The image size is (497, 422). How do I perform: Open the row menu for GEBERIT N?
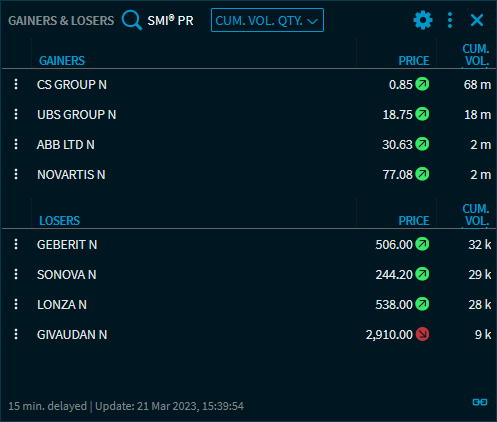(16, 244)
